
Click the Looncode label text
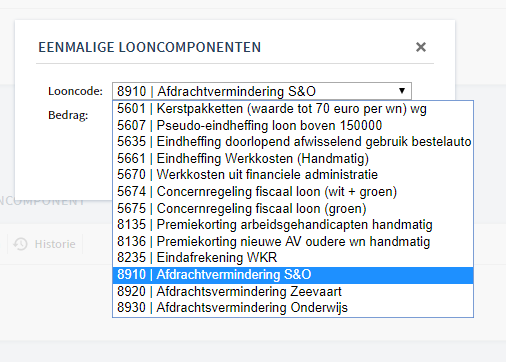click(75, 91)
